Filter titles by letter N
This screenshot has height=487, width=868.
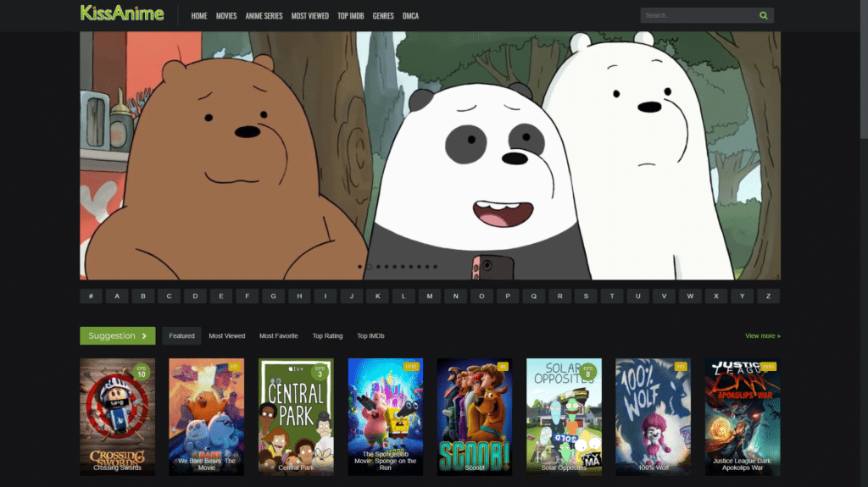tap(455, 296)
